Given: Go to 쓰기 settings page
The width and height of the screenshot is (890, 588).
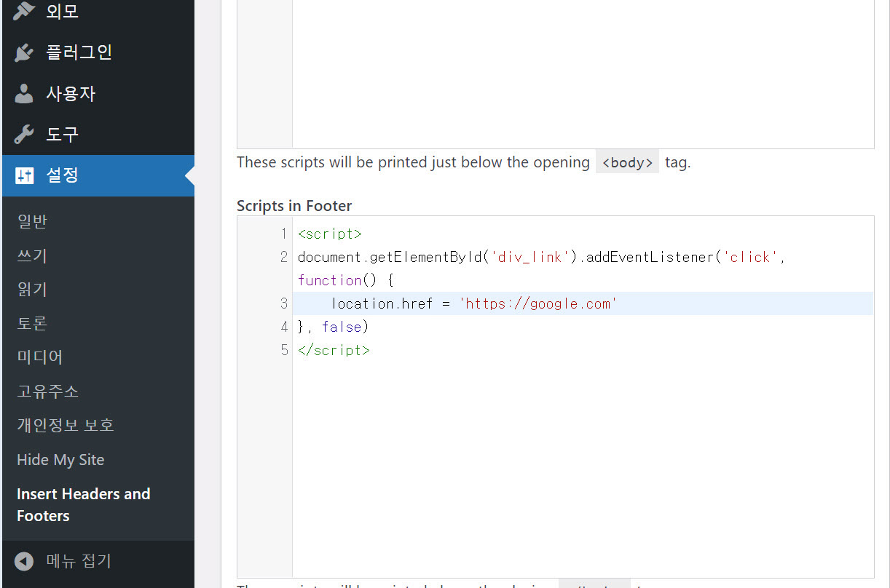Looking at the screenshot, I should pyautogui.click(x=32, y=255).
